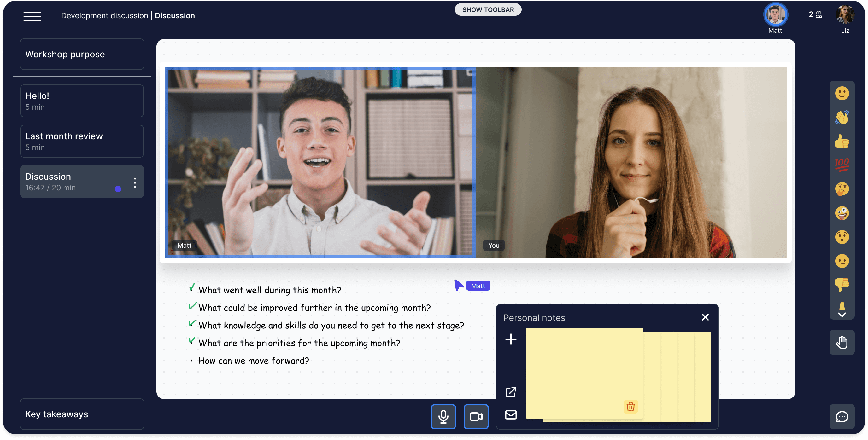Send the clapping hands reaction
This screenshot has height=440, width=868.
[842, 118]
